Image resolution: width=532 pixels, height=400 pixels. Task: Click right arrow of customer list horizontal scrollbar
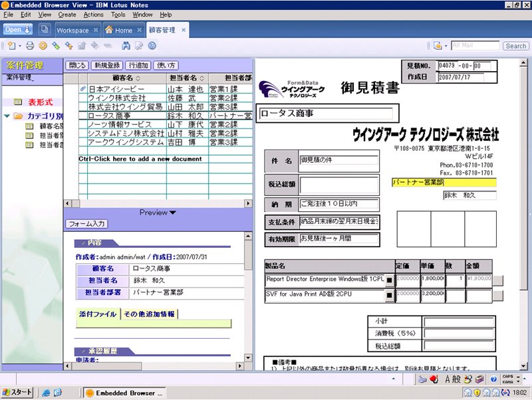pos(248,203)
